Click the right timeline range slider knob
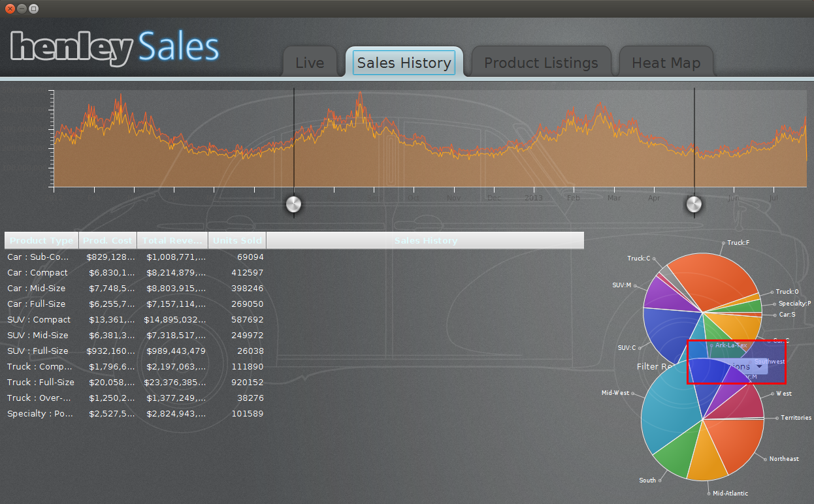 point(694,204)
